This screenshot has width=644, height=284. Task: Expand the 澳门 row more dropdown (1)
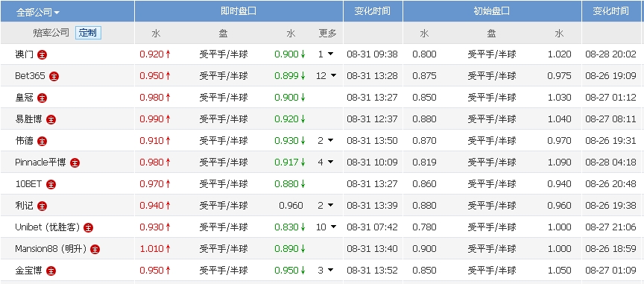pos(326,54)
